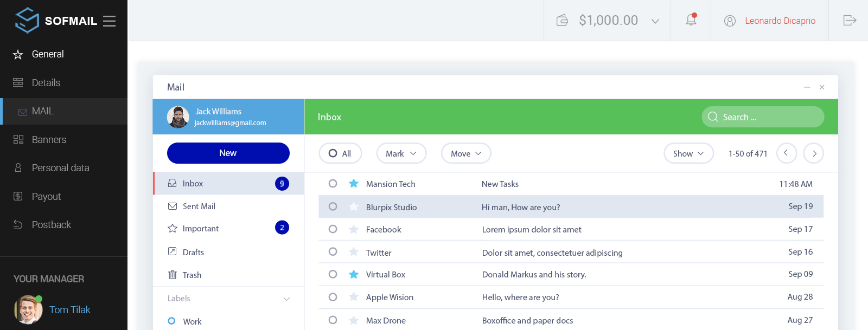Open the Mark dropdown
Screen dimensions: 868x330
[x=401, y=153]
